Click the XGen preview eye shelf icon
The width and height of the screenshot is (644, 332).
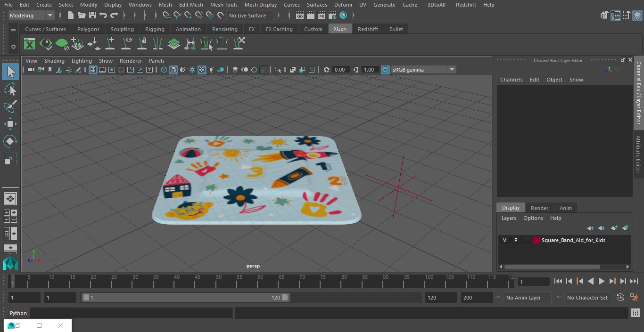[x=46, y=44]
